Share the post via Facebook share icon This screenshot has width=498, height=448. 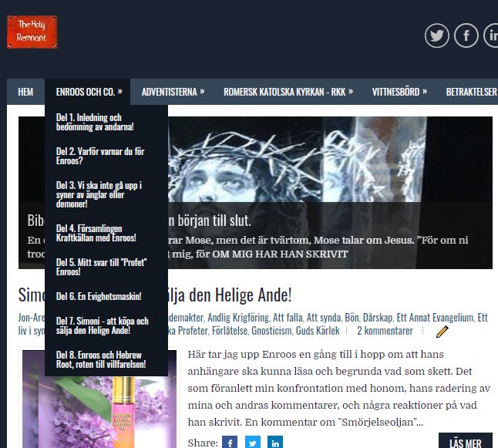click(x=230, y=443)
